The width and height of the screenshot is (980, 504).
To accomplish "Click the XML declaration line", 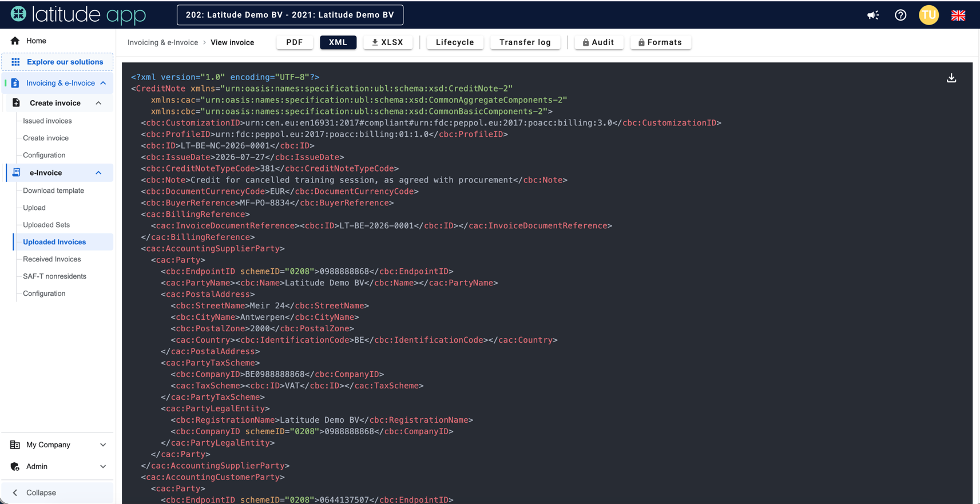I will pyautogui.click(x=225, y=77).
